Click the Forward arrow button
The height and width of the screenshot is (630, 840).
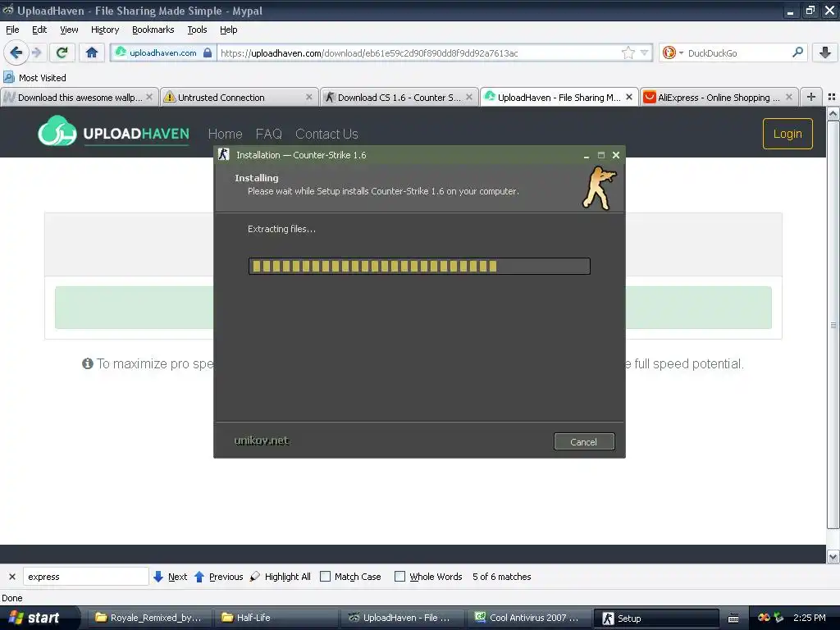(36, 52)
